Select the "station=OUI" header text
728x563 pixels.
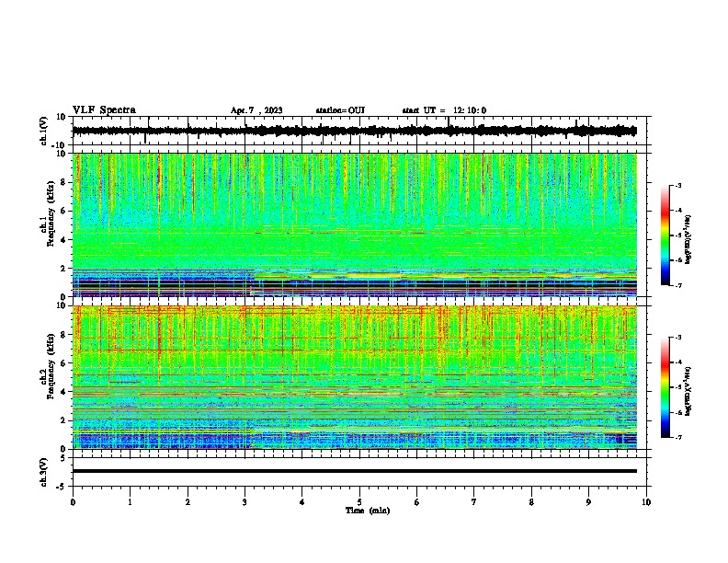[340, 110]
